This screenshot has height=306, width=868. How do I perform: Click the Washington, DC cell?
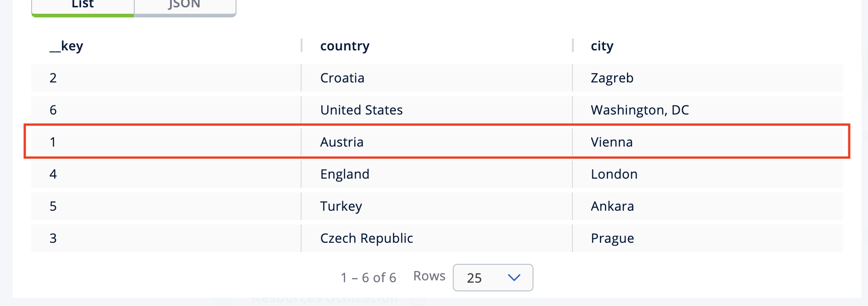tap(640, 110)
